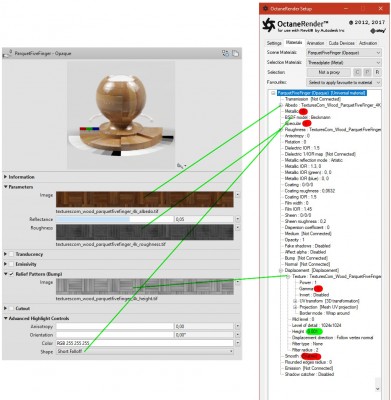This screenshot has height=400, width=391.
Task: Click the R button in Selection row
Action: [377, 72]
